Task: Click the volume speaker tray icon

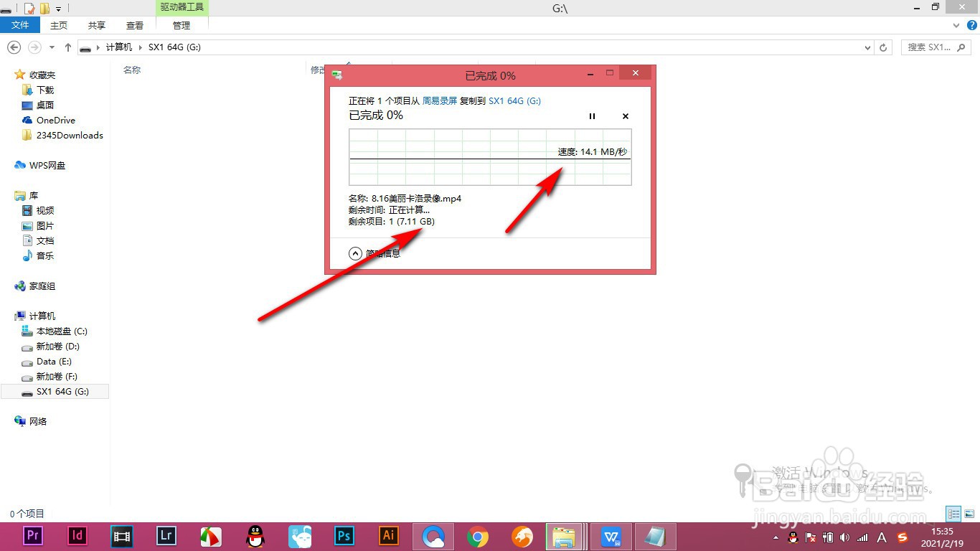Action: pos(845,537)
